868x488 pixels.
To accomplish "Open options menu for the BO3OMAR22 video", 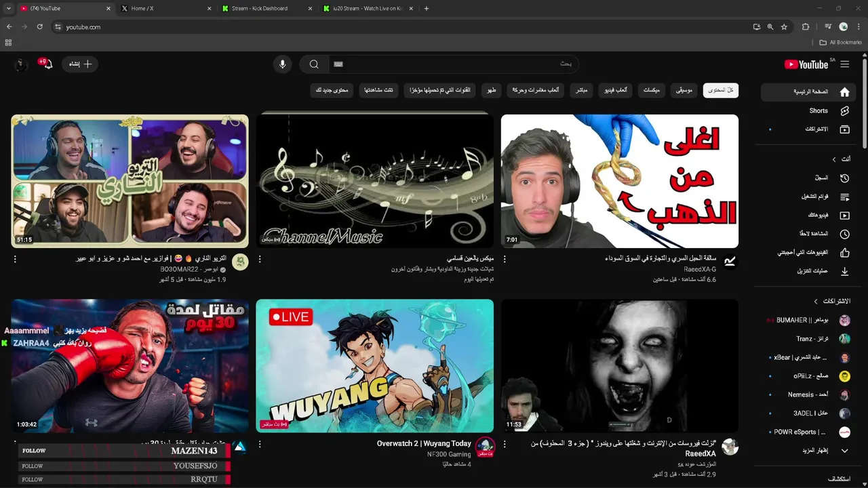I will 15,259.
